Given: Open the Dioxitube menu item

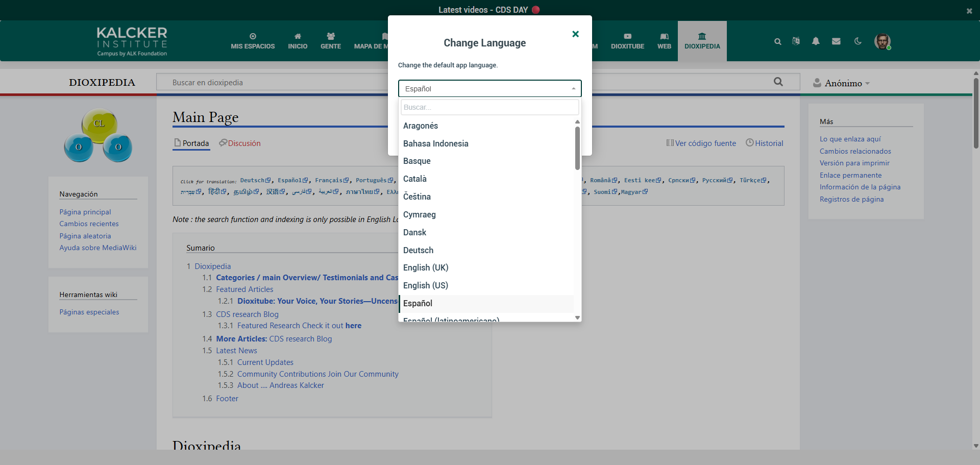Looking at the screenshot, I should tap(627, 41).
